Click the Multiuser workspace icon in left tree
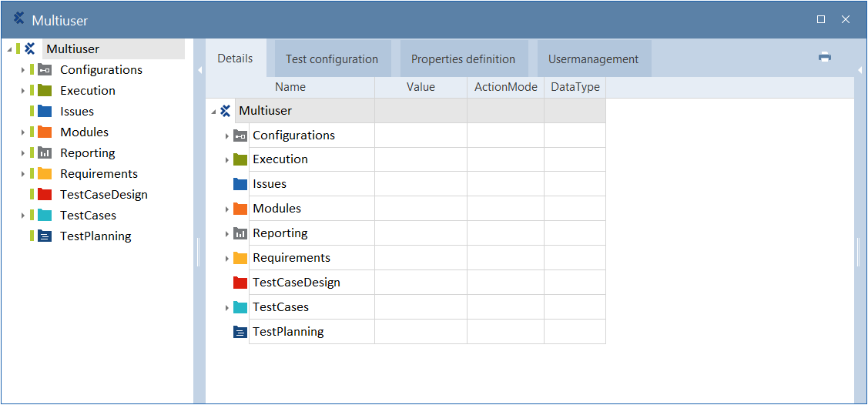The height and width of the screenshot is (405, 868). coord(30,49)
